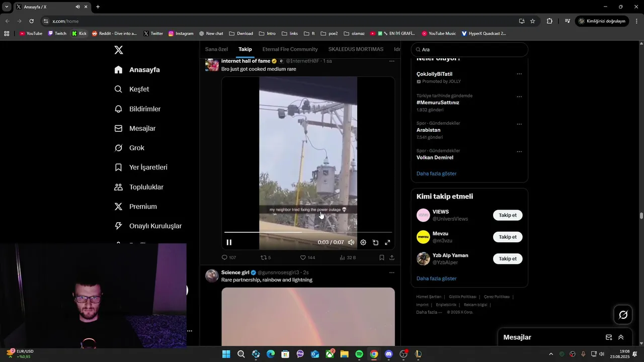Open Onaylı Kuruluşlar page

coord(148,226)
